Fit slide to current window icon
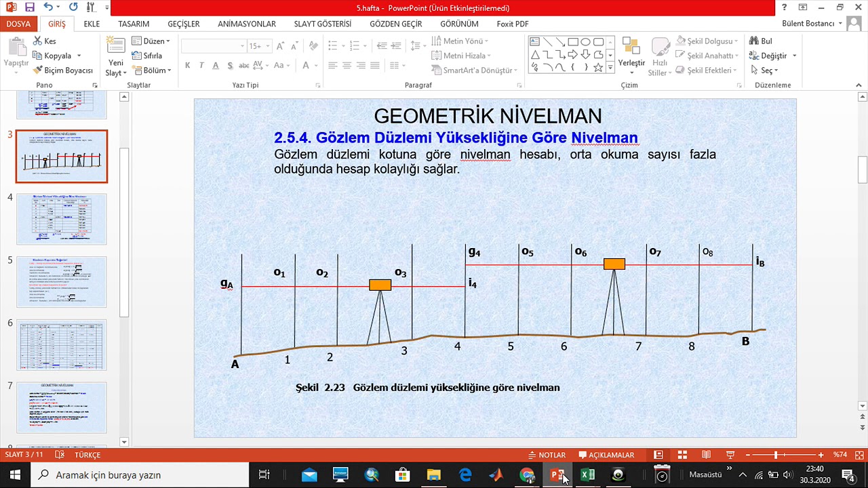The height and width of the screenshot is (488, 868). coord(859,455)
